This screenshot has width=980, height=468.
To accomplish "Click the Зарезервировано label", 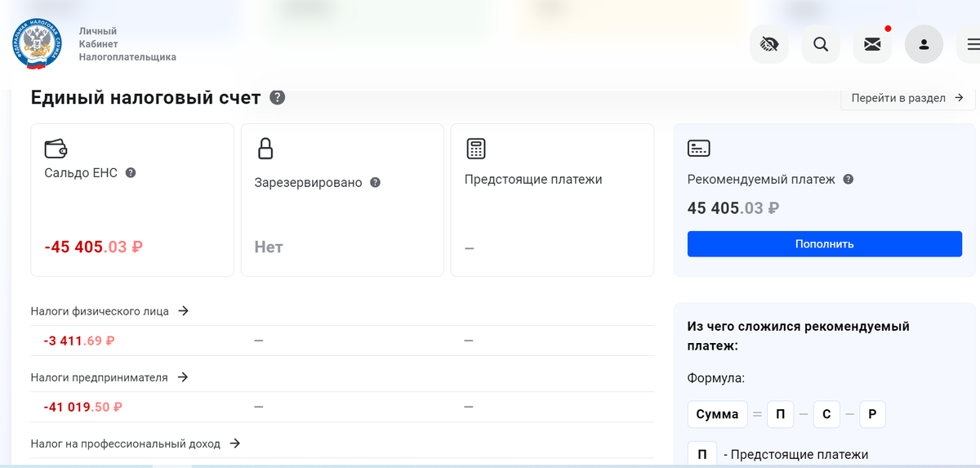I will 309,183.
